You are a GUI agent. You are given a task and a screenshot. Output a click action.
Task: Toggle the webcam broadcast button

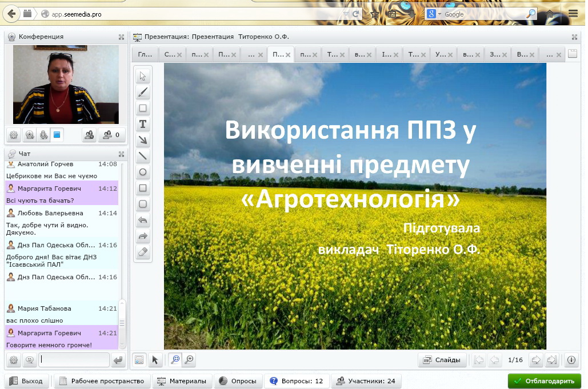29,135
